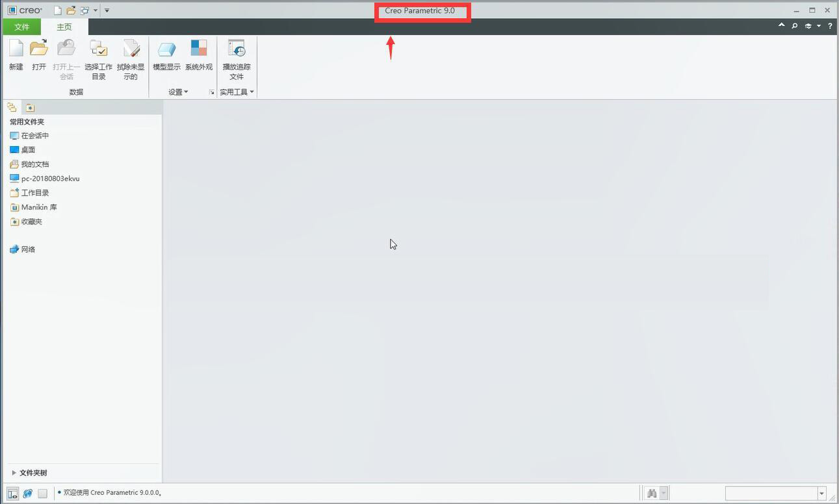Expand the 实用工具 utilities dropdown

click(237, 92)
